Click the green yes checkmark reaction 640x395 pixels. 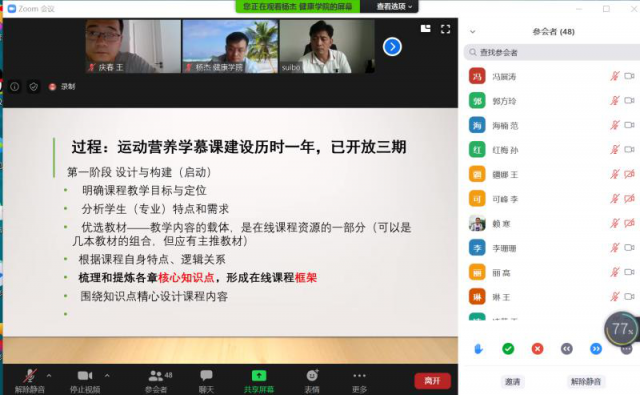pos(508,349)
